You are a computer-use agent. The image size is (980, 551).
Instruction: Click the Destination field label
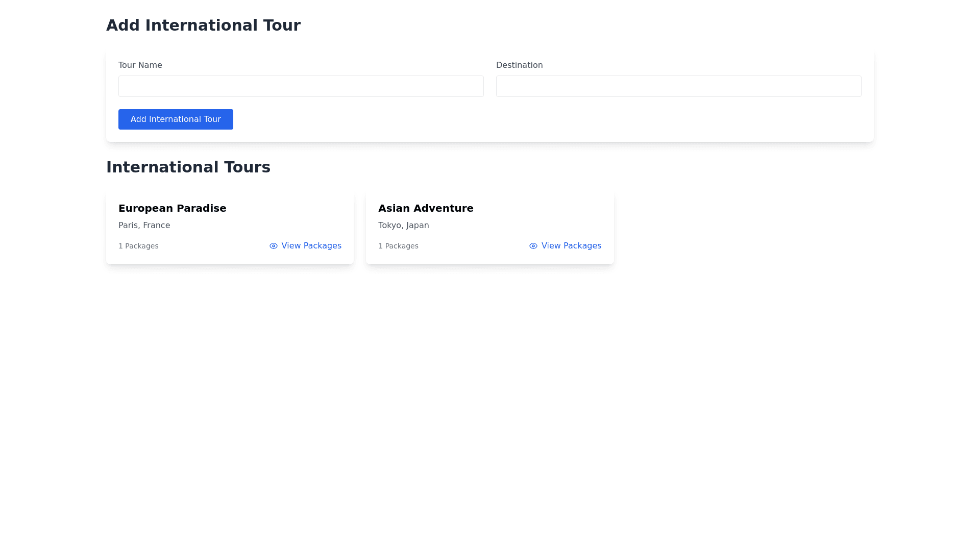click(519, 65)
